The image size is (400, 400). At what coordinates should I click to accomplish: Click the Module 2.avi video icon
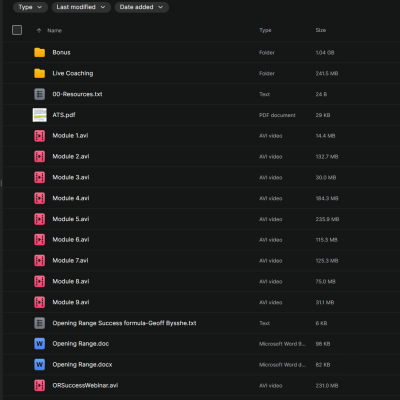(x=40, y=156)
